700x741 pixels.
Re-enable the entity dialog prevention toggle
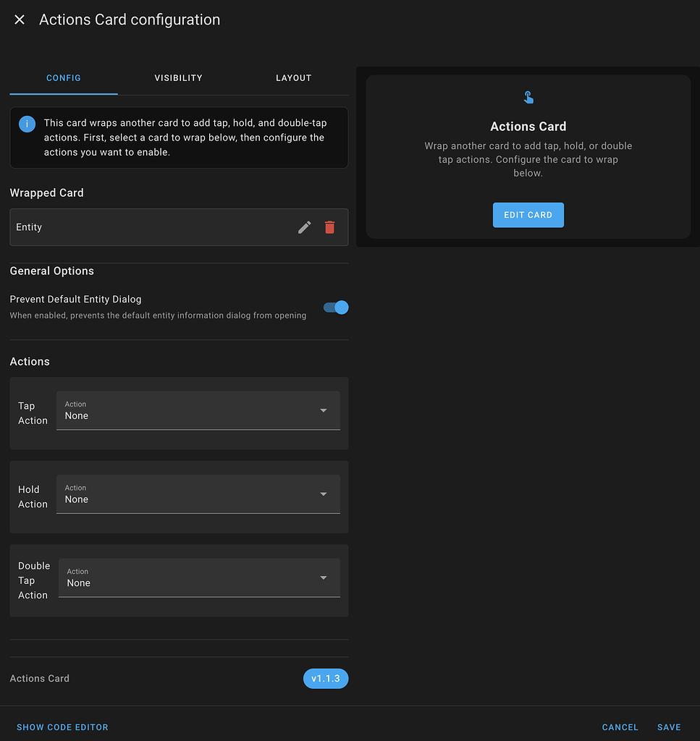click(335, 308)
